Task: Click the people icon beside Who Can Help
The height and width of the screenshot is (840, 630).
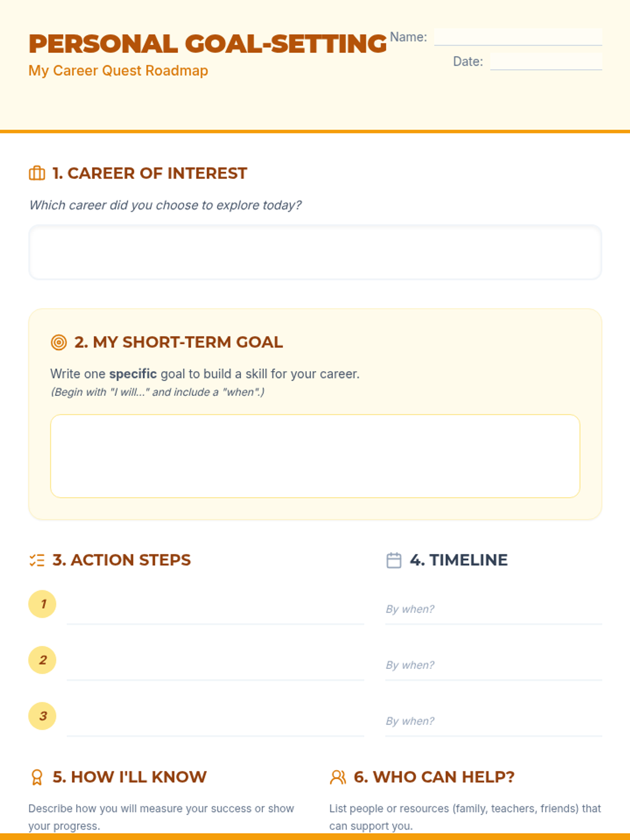Action: click(338, 777)
